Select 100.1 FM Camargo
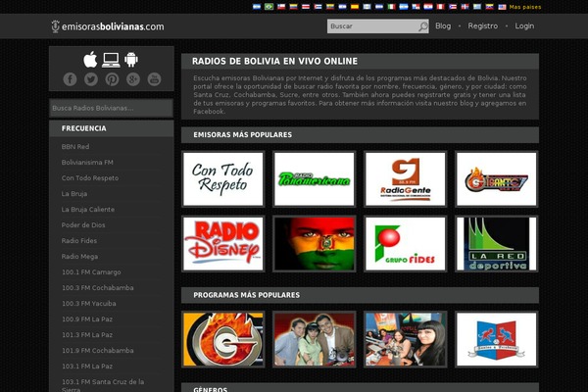Image resolution: width=588 pixels, height=392 pixels. click(91, 272)
